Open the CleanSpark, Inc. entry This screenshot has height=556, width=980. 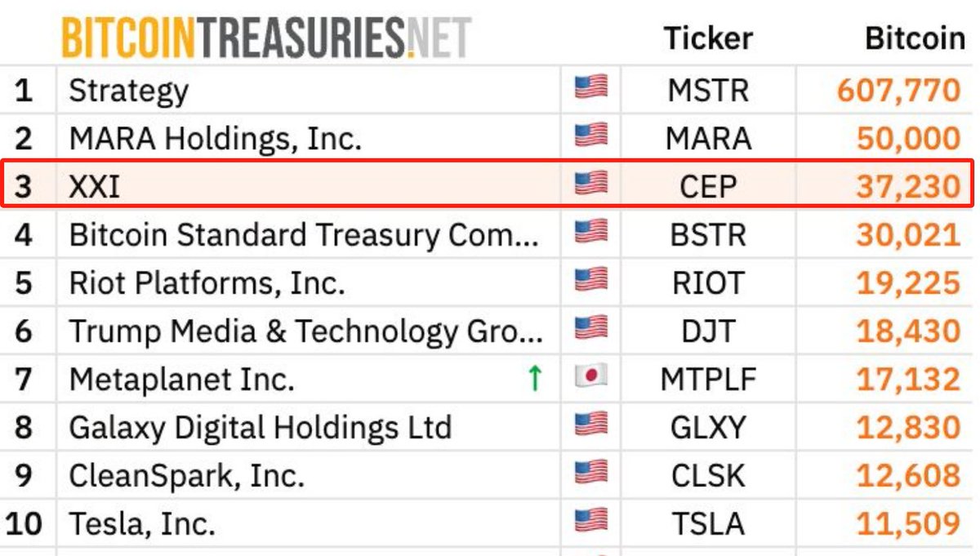[x=187, y=476]
